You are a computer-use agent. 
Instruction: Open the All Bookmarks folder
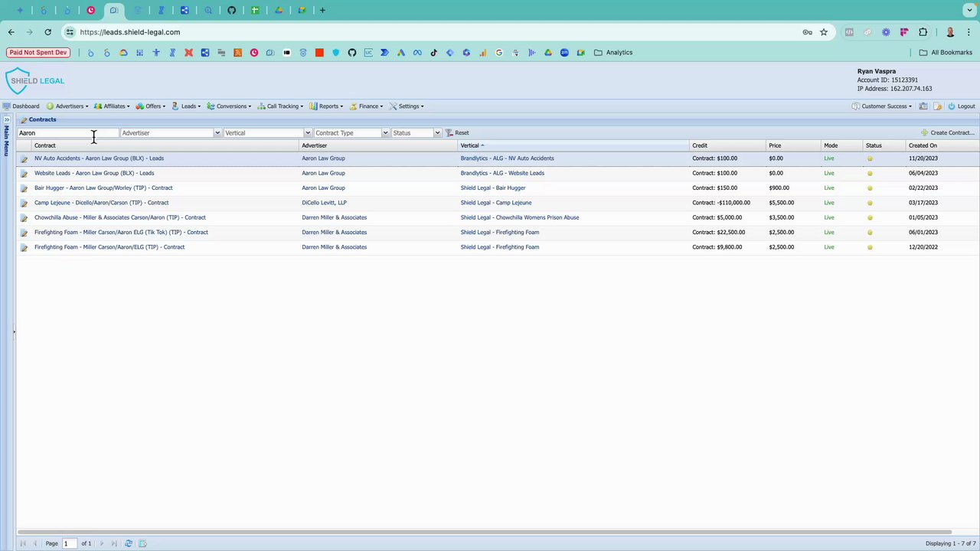946,53
